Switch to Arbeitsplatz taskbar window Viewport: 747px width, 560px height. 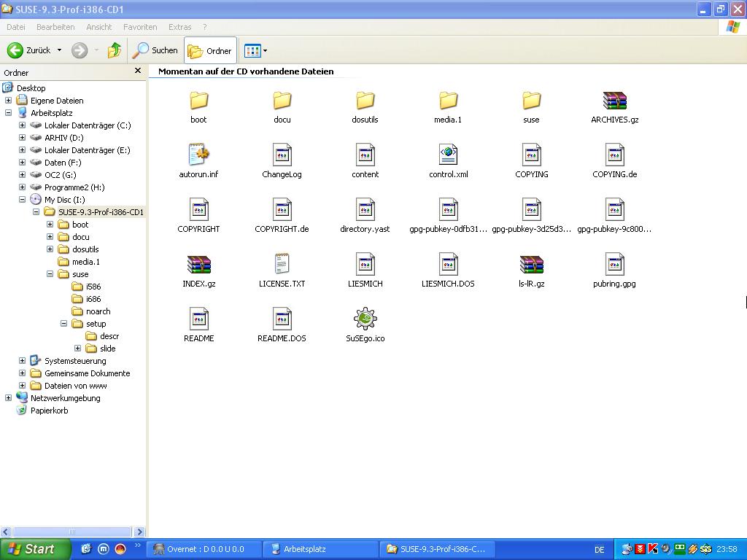[x=321, y=549]
